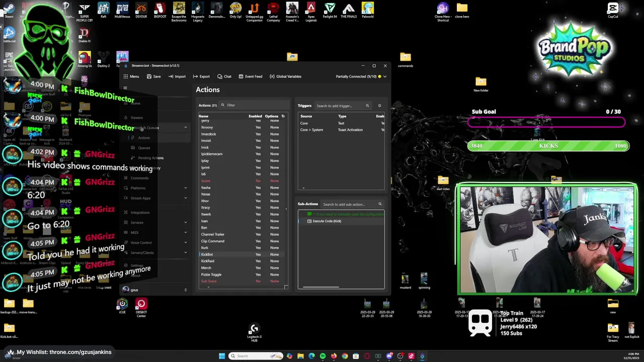Open Apex Legends desktop shortcut

click(311, 12)
